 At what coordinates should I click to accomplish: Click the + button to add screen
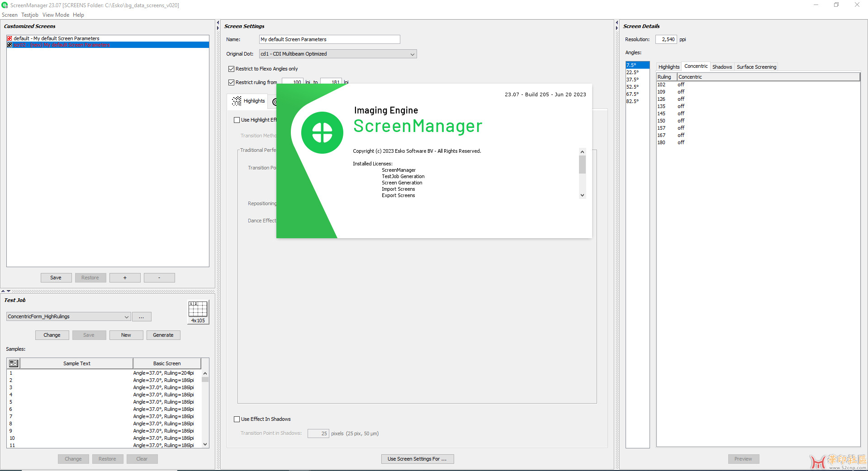[125, 278]
